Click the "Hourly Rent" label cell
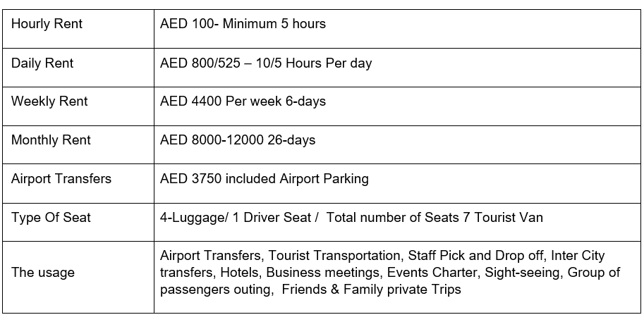Viewport: 644px width, 322px height. click(x=47, y=24)
